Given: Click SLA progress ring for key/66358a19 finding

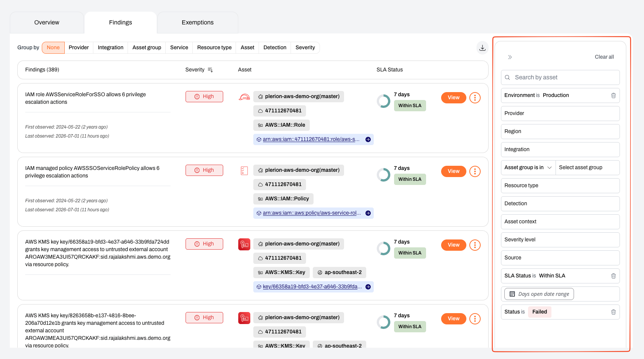Looking at the screenshot, I should pyautogui.click(x=384, y=248).
